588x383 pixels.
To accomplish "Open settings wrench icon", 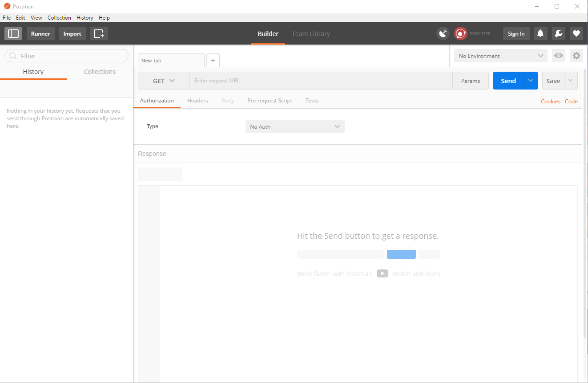I will coord(559,33).
